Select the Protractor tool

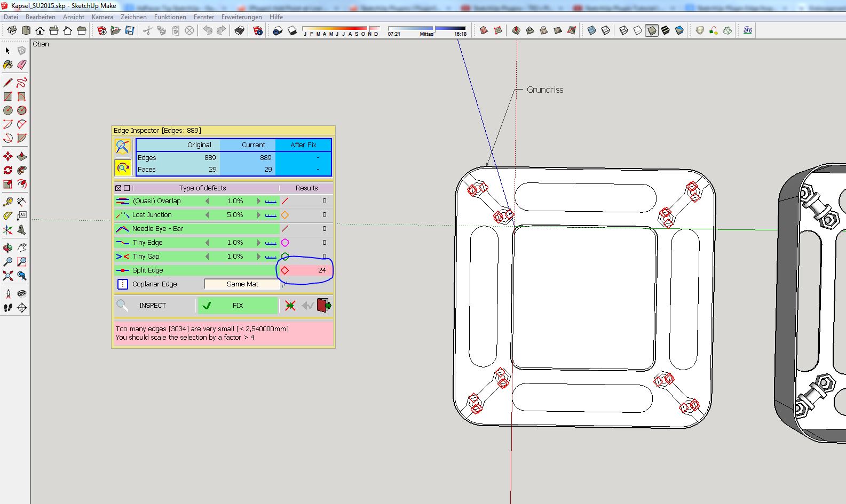point(8,216)
